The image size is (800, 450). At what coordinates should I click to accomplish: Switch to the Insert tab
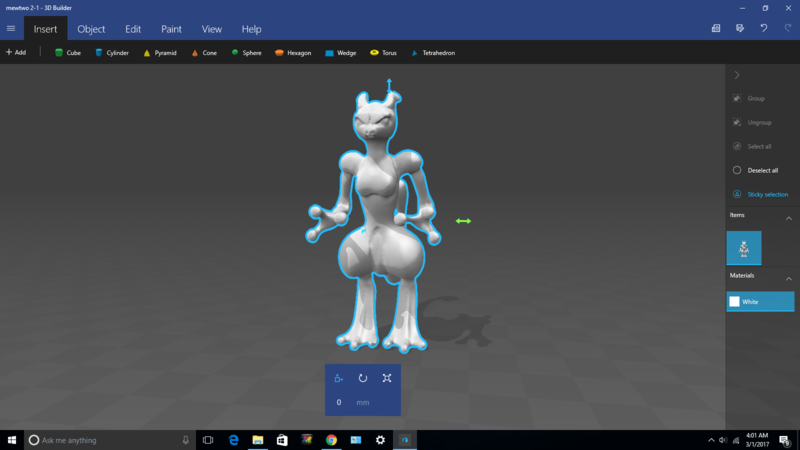coord(45,29)
